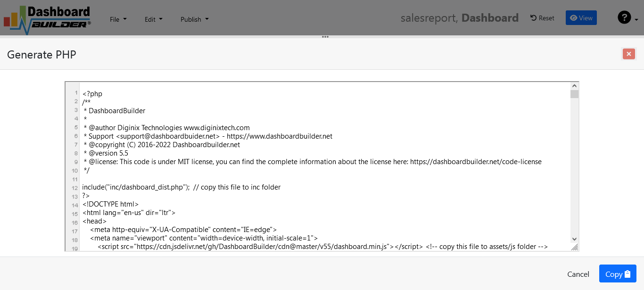The image size is (644, 290).
Task: Expand the File menu caret arrow
Action: coord(124,19)
